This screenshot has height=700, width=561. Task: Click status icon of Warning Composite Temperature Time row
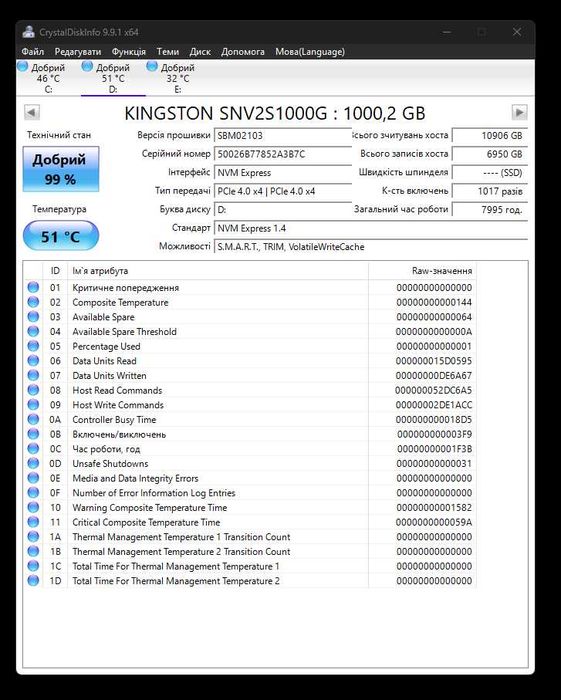(x=33, y=507)
